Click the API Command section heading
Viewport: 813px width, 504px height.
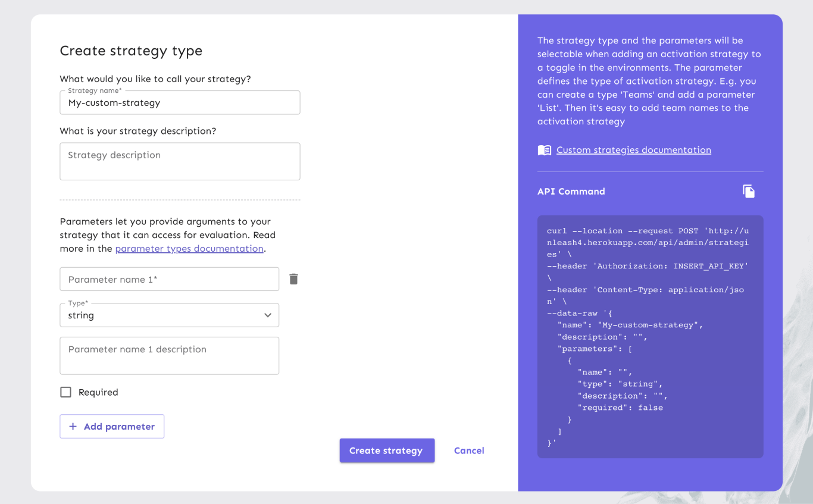571,191
